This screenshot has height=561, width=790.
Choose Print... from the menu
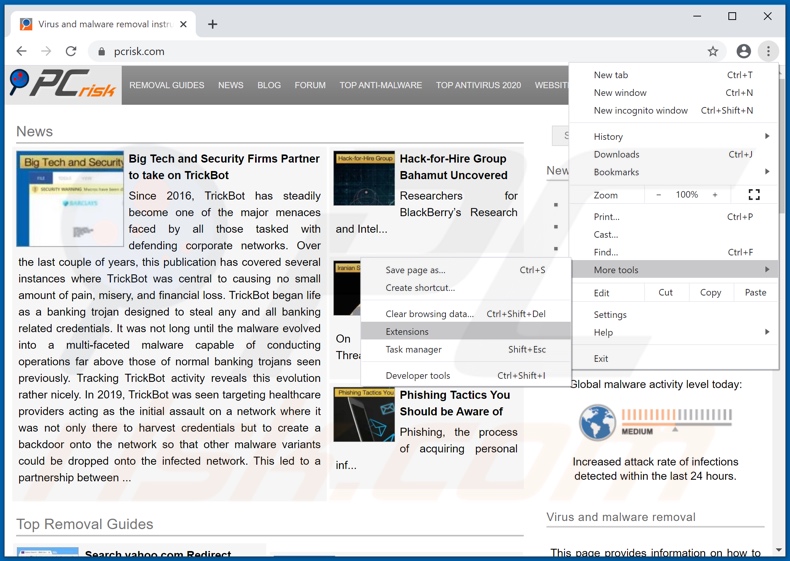click(x=674, y=217)
